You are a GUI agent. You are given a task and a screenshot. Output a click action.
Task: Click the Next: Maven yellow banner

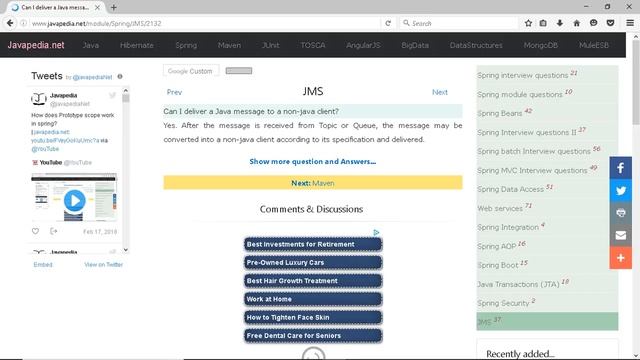coord(313,183)
